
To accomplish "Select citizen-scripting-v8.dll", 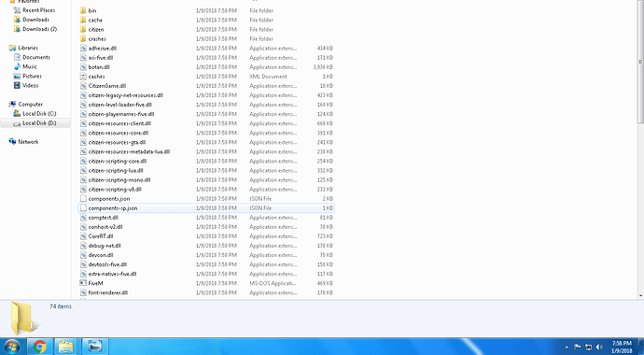I will (x=115, y=190).
